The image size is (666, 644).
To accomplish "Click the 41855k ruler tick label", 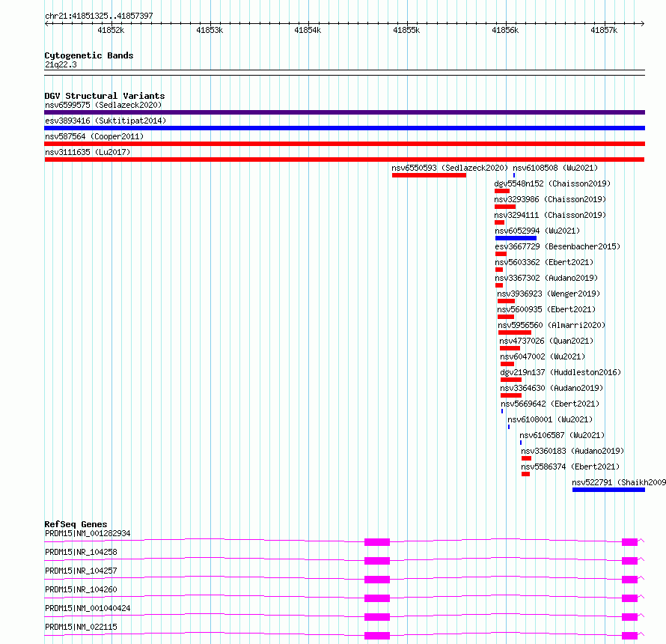I will click(x=406, y=30).
